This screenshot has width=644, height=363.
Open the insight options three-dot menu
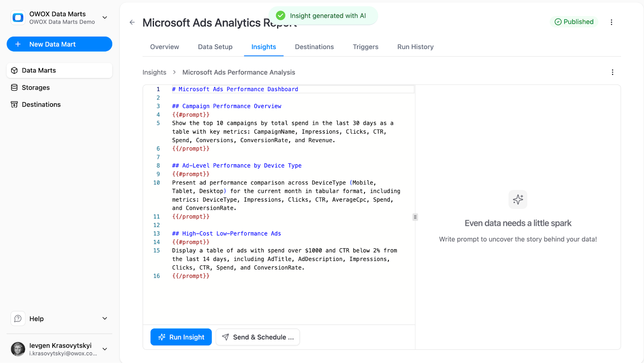[x=612, y=72]
